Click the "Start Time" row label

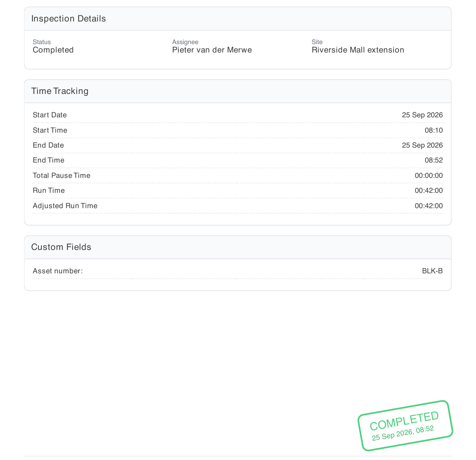[50, 130]
